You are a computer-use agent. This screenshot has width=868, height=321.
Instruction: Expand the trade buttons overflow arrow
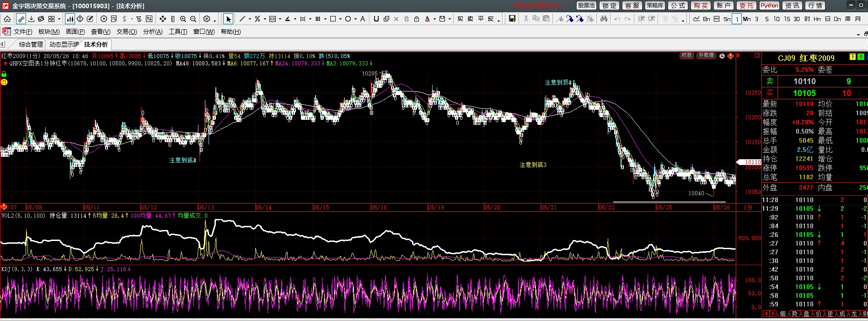(x=498, y=21)
